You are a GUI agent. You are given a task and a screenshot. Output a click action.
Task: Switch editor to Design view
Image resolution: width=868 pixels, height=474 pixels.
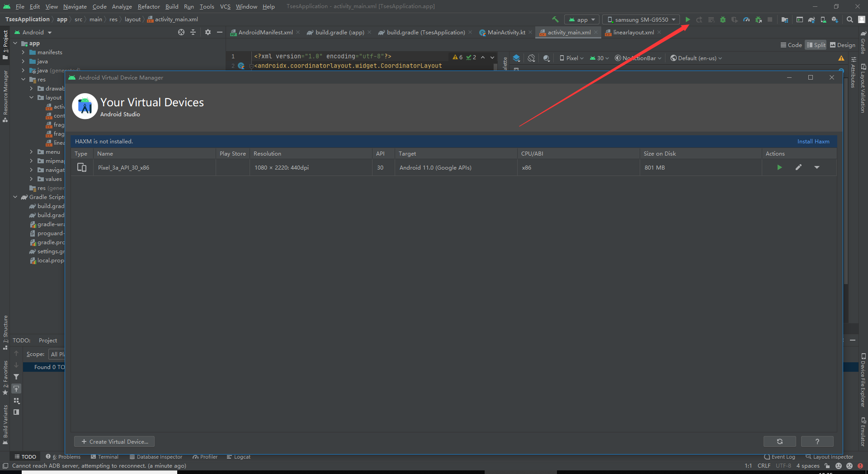click(x=842, y=45)
